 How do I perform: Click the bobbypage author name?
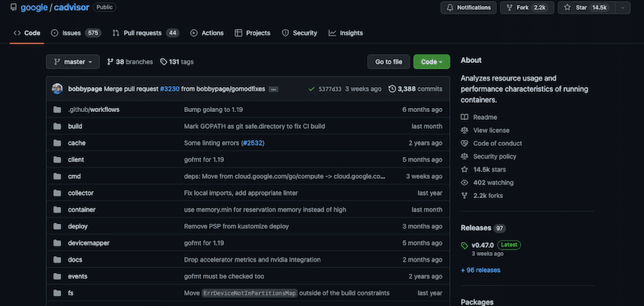[x=85, y=89]
